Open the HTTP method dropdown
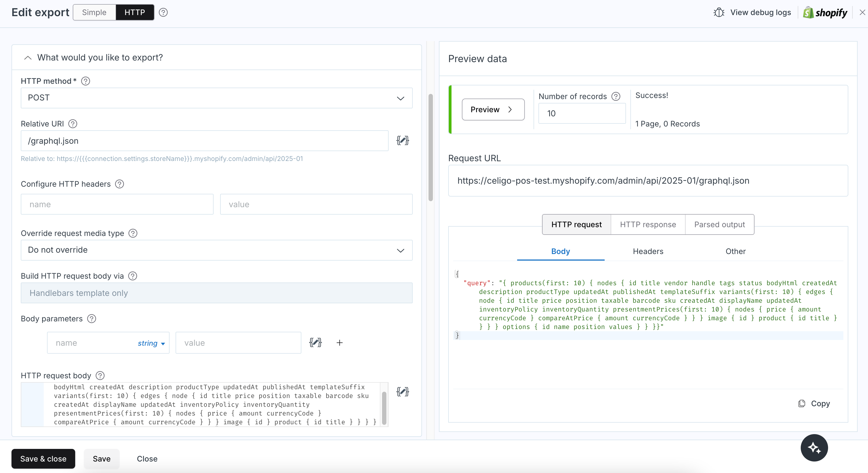Viewport: 868px width, 473px height. [x=216, y=98]
